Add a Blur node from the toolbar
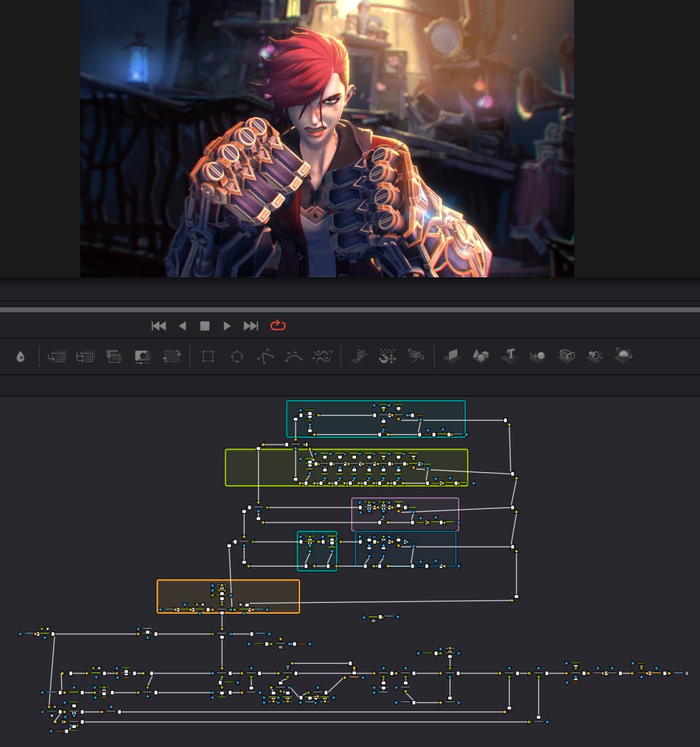 point(20,356)
